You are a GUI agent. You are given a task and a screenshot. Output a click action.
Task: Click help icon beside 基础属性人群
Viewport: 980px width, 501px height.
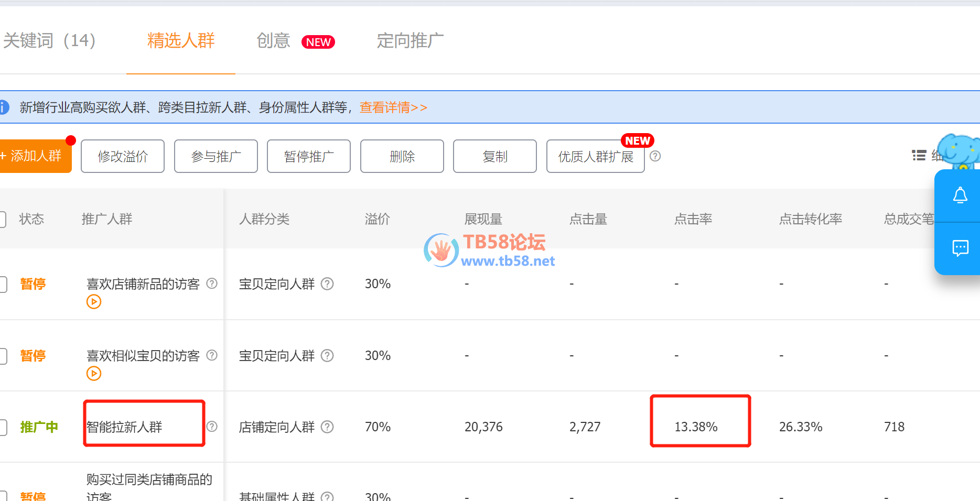327,496
